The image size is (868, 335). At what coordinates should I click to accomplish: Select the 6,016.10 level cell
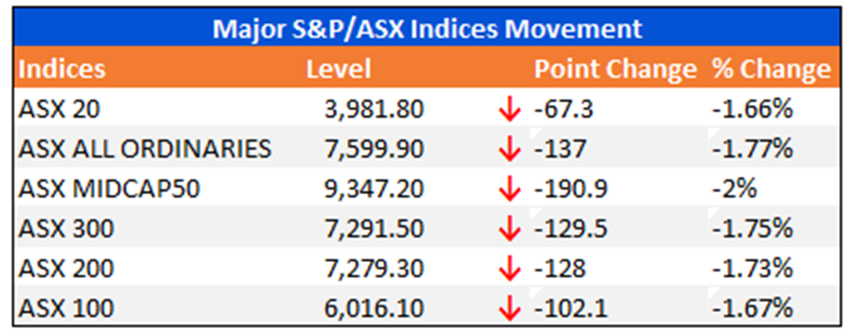(375, 309)
